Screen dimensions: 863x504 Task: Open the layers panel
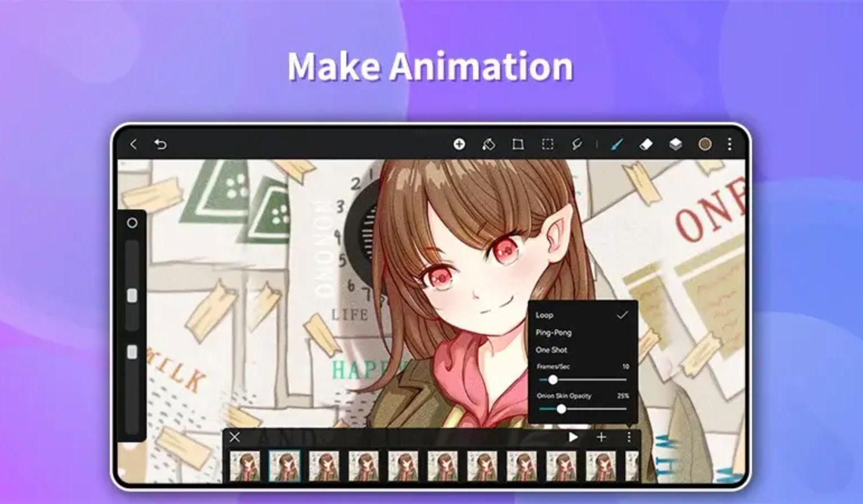click(x=675, y=144)
